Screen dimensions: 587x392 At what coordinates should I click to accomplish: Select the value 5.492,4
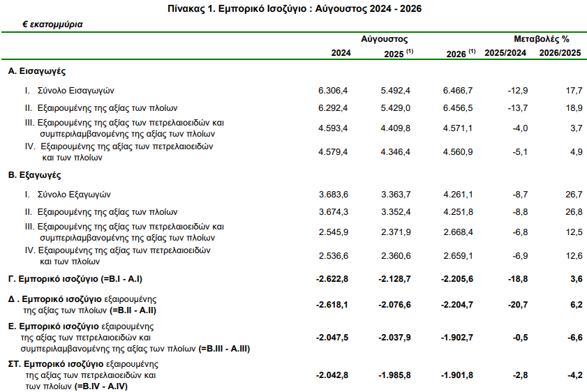tap(395, 91)
